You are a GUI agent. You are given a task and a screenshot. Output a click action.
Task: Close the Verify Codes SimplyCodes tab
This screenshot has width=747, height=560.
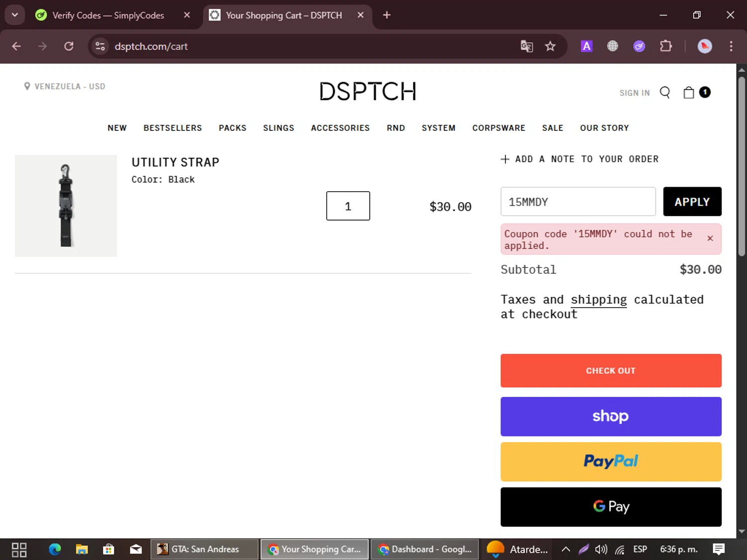pyautogui.click(x=187, y=15)
